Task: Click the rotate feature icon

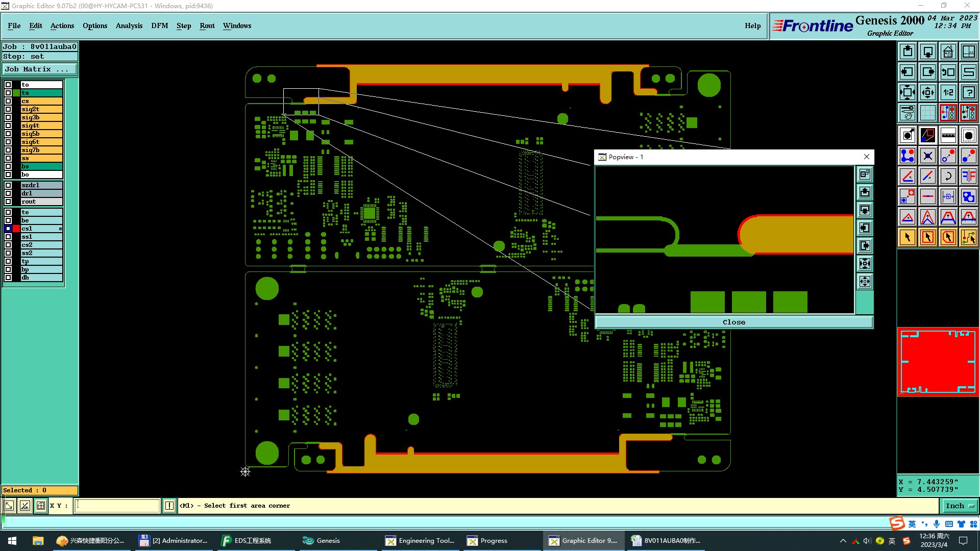Action: click(948, 176)
